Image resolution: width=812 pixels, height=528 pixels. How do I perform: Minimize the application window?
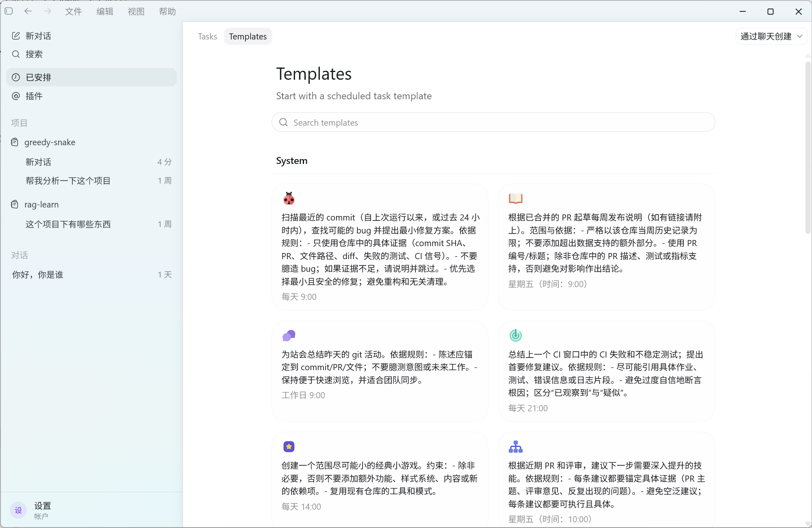(x=743, y=11)
